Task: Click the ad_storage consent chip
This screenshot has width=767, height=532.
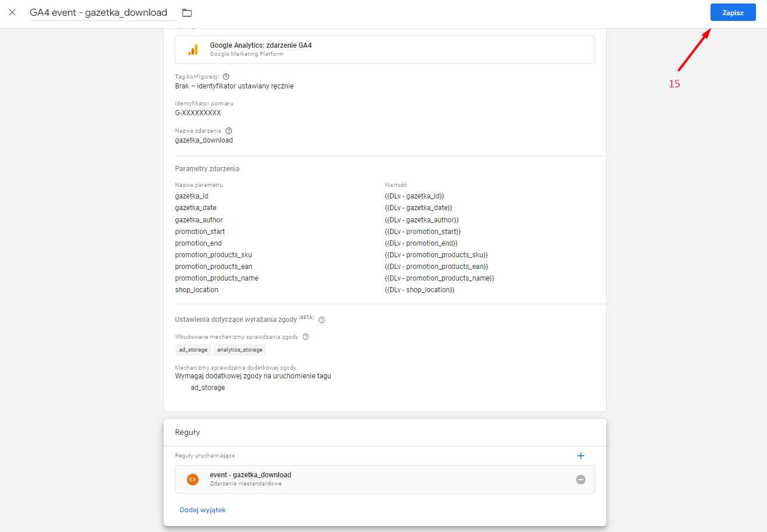Action: (x=193, y=350)
